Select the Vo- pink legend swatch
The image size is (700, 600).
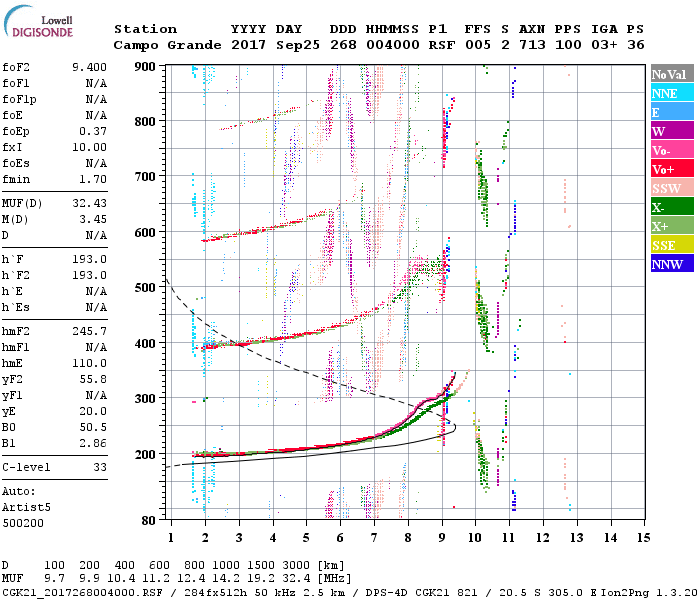click(672, 150)
